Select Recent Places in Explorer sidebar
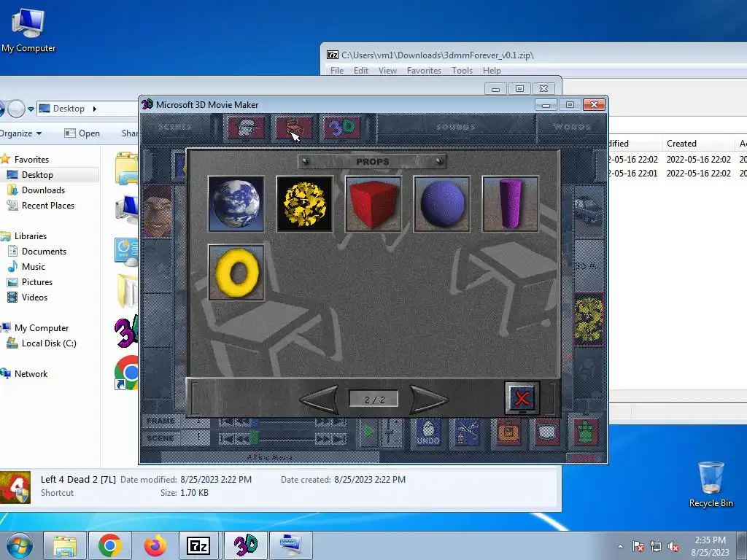 click(x=47, y=205)
